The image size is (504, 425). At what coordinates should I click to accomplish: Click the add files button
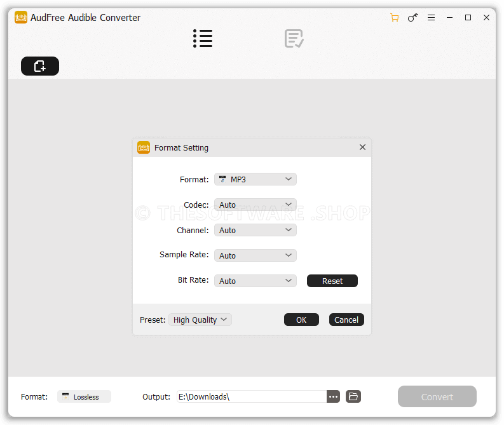[x=40, y=66]
